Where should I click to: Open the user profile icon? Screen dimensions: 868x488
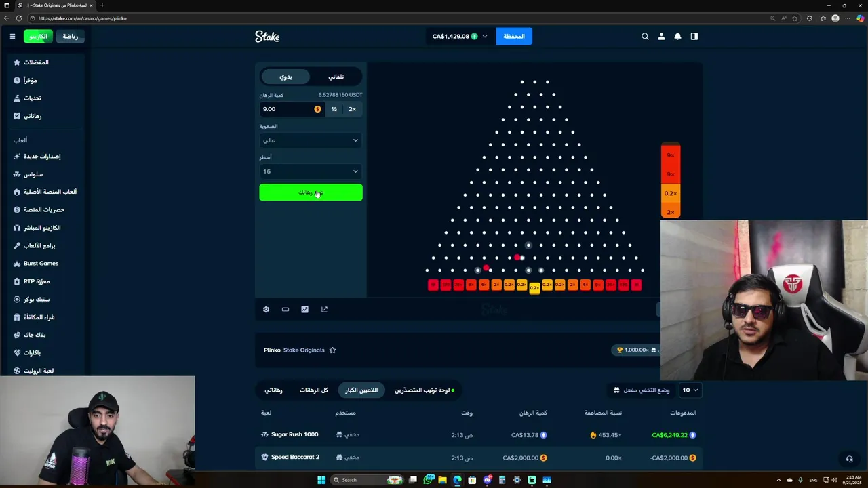tap(661, 37)
